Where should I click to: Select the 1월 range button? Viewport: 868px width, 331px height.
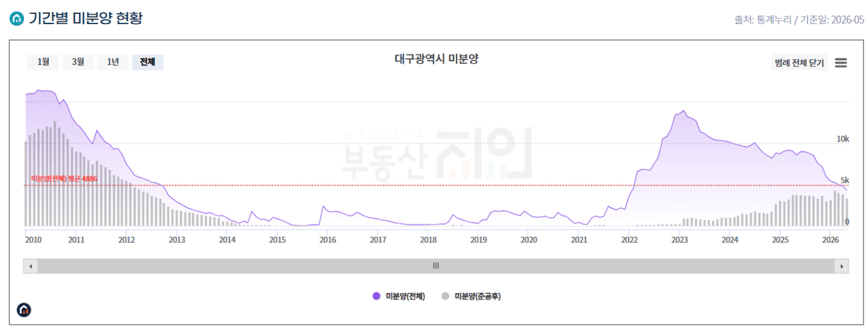pyautogui.click(x=43, y=62)
